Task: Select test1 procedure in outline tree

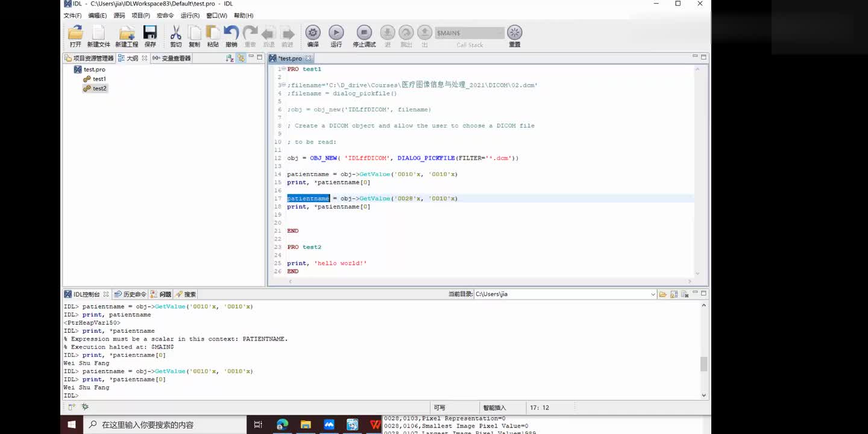Action: [95, 79]
